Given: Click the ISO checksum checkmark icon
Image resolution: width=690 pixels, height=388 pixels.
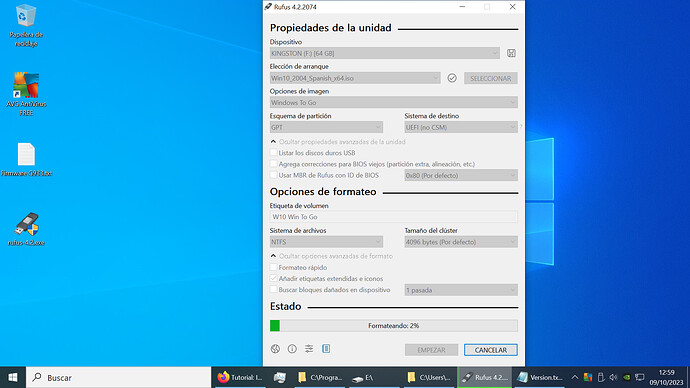Looking at the screenshot, I should coord(452,78).
